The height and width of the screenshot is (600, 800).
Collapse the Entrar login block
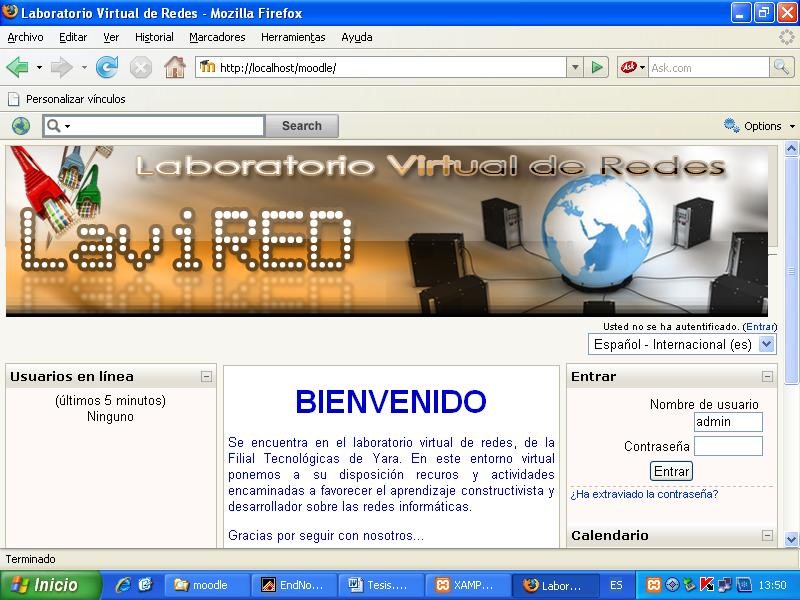point(768,377)
